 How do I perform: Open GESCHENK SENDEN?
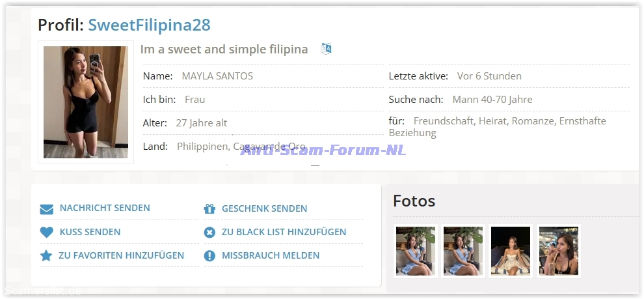click(x=265, y=208)
